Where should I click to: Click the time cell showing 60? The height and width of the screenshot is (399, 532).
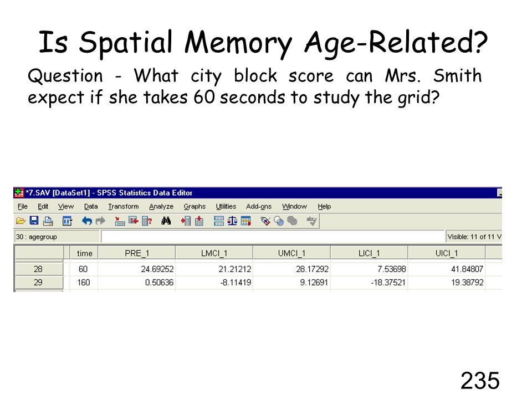(83, 269)
